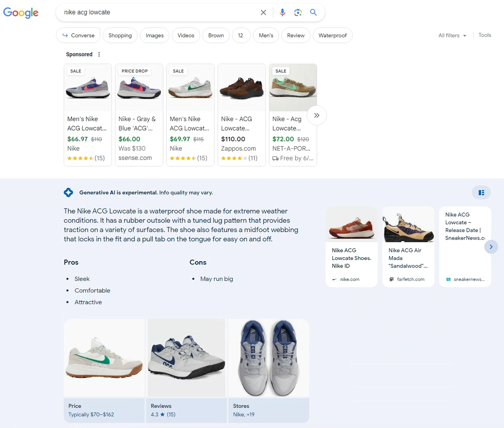Click the sponsored products next arrow
Viewport: 504px width, 428px height.
click(317, 115)
